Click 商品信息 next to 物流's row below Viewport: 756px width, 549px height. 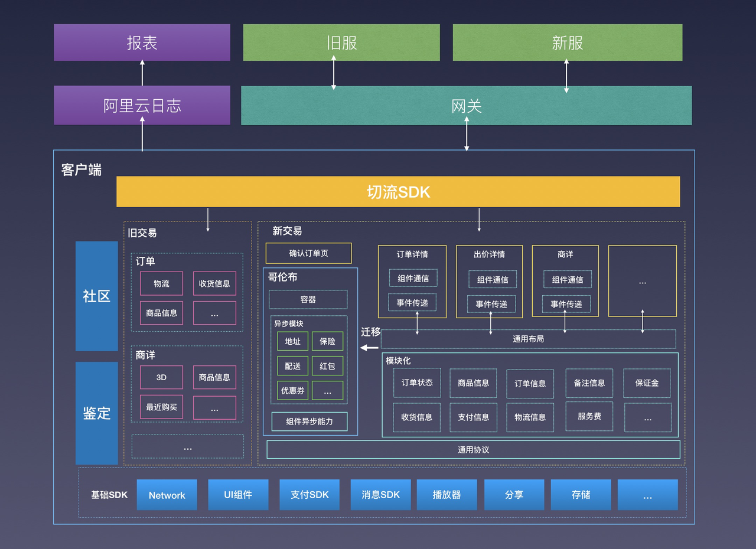(x=161, y=313)
